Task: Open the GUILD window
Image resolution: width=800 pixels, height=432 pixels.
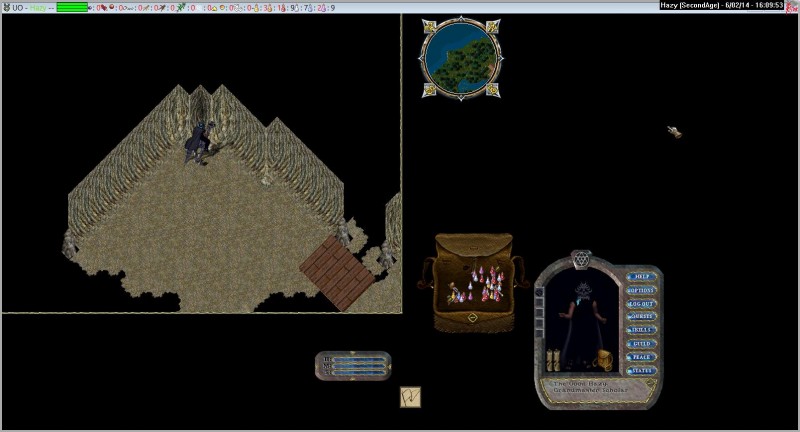Action: tap(641, 343)
